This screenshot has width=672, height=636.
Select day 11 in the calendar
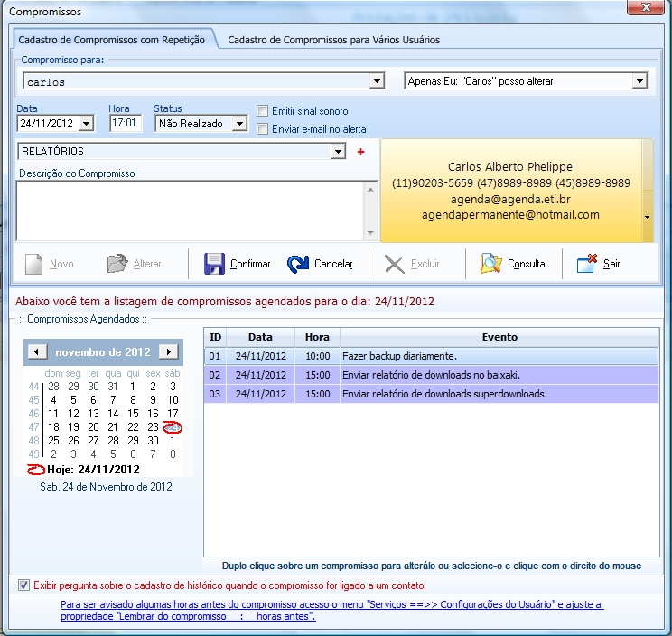point(53,414)
